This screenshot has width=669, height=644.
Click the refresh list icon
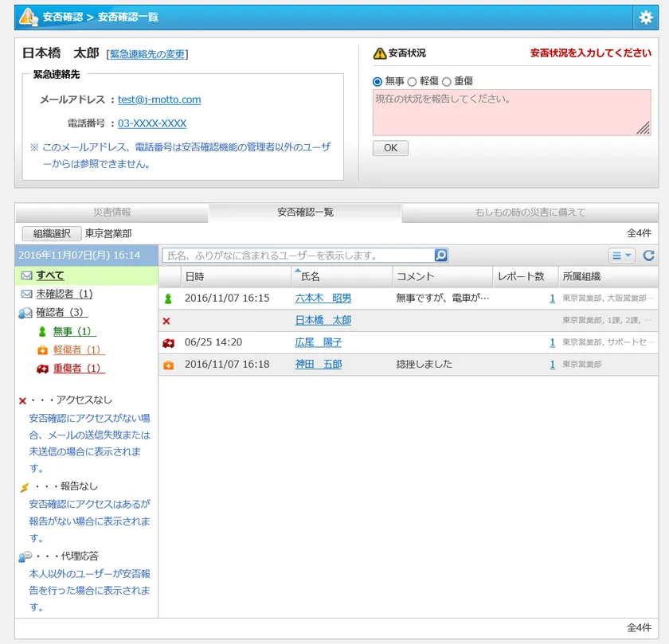click(x=648, y=256)
